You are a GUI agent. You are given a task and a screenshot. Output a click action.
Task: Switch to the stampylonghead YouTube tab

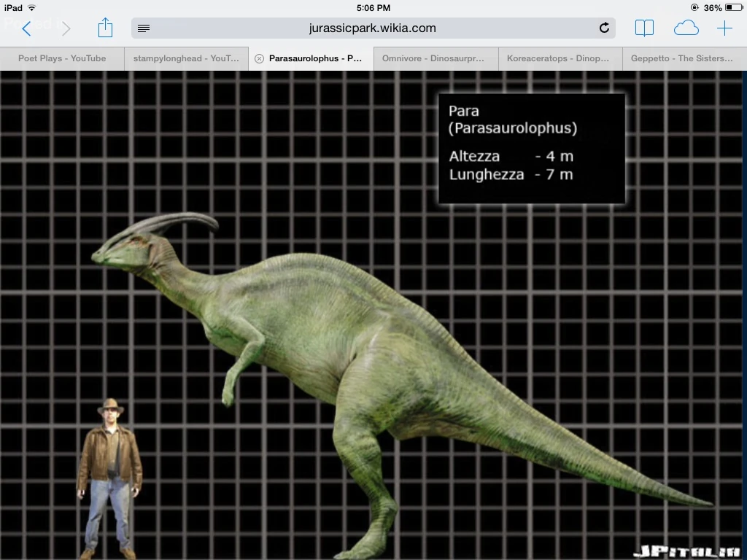pos(186,58)
